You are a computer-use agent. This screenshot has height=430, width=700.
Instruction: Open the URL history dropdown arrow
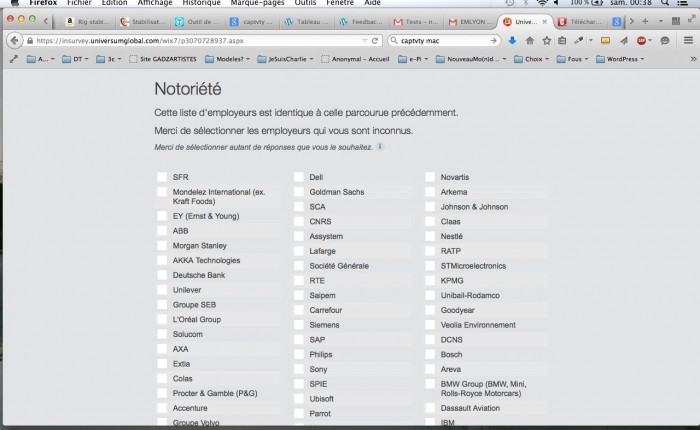pos(365,41)
